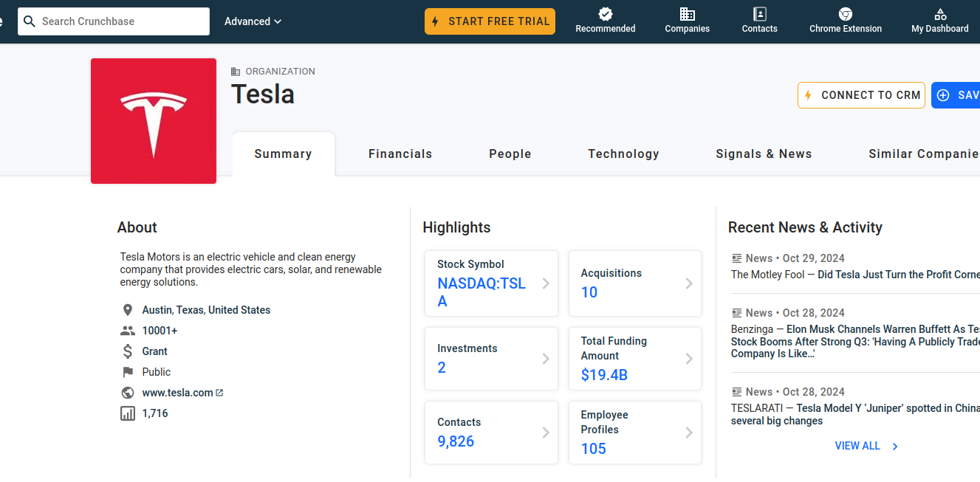Click the search magnifier icon
980x482 pixels.
pos(30,21)
